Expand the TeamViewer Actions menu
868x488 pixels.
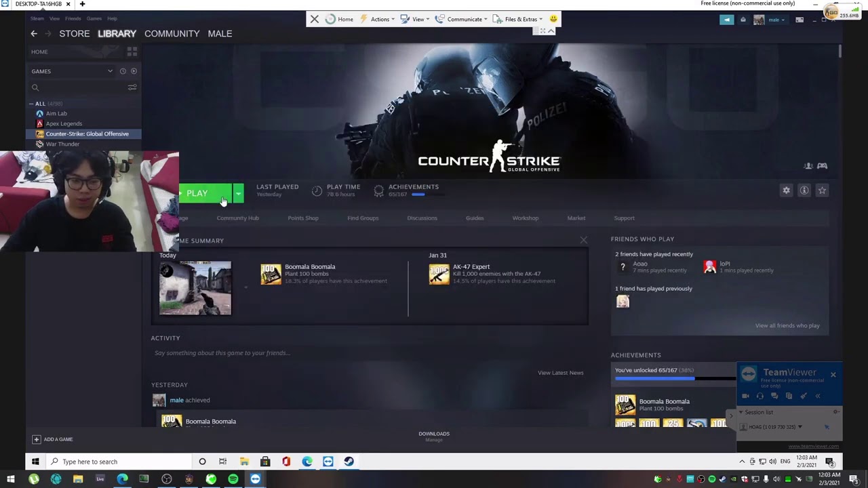378,19
